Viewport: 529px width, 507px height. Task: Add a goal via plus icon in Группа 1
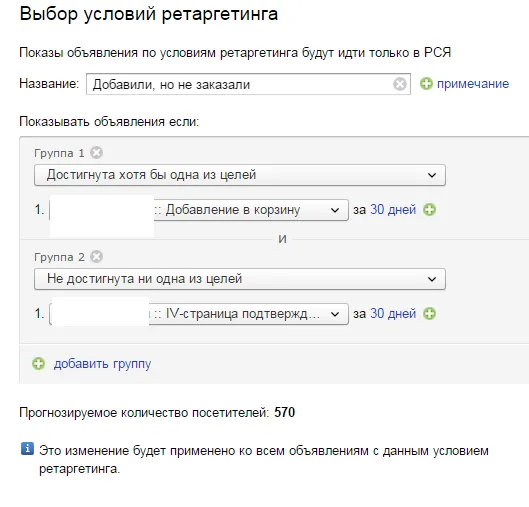pos(429,209)
